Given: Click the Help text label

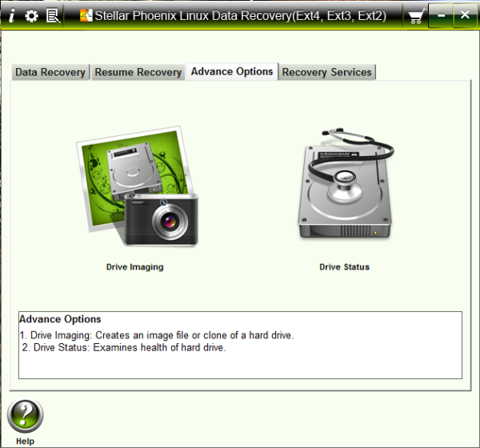Looking at the screenshot, I should 25,441.
